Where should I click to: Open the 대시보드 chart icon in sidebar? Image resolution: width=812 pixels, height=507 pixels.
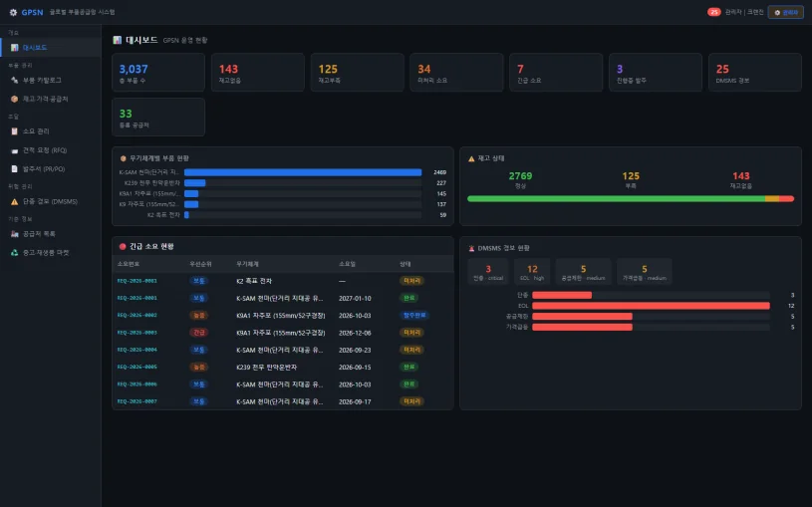[x=15, y=48]
